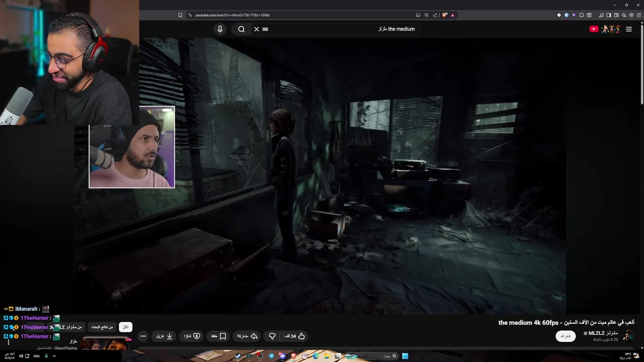Open three-dot options beside the recommended video

point(9,342)
